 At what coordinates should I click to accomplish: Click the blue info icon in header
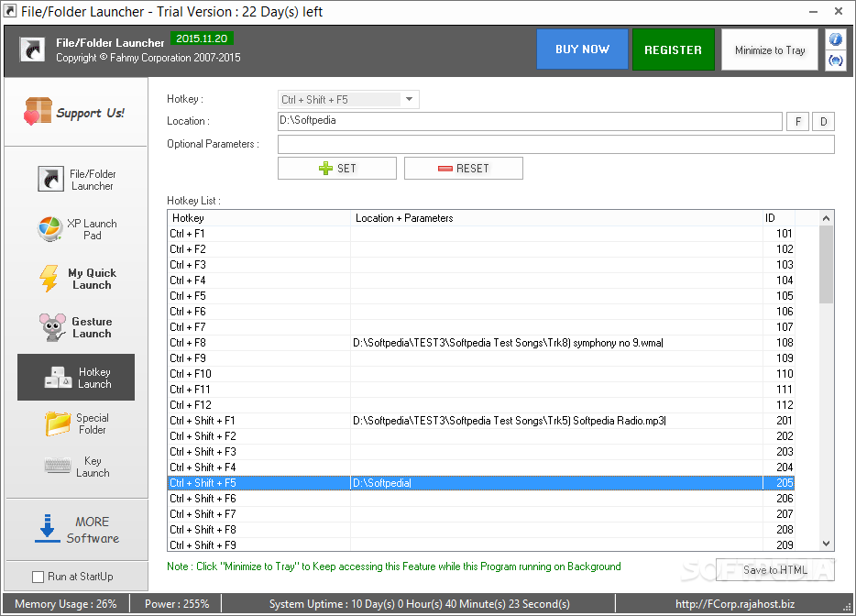pyautogui.click(x=835, y=39)
